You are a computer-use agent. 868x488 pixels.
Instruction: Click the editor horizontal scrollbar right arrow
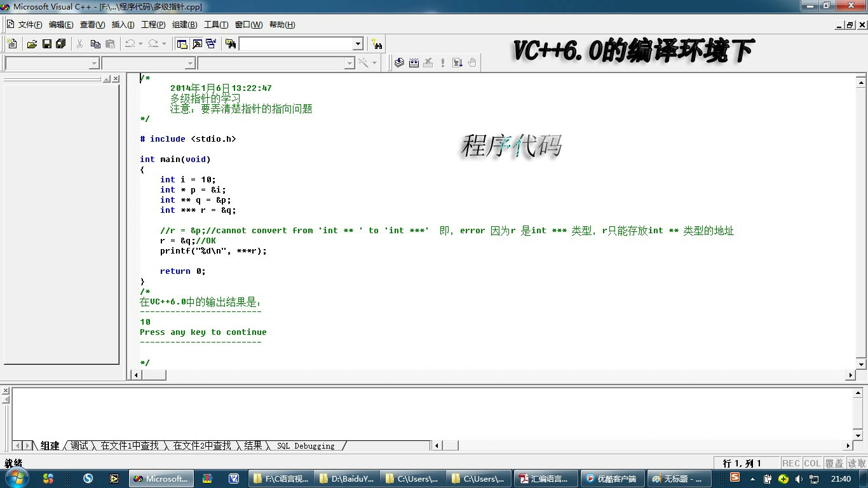point(851,375)
